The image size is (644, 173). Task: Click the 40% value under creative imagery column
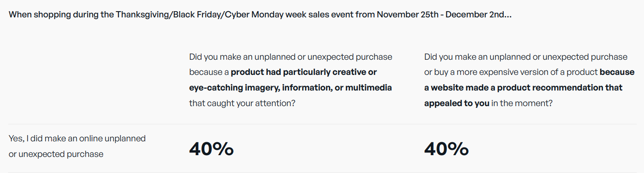coord(211,149)
